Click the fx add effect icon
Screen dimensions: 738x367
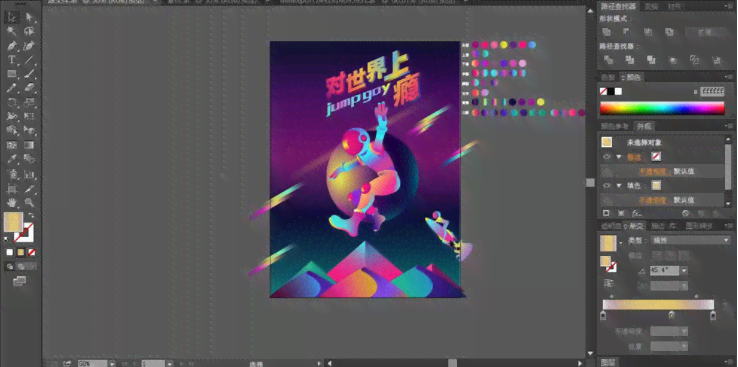(x=636, y=213)
